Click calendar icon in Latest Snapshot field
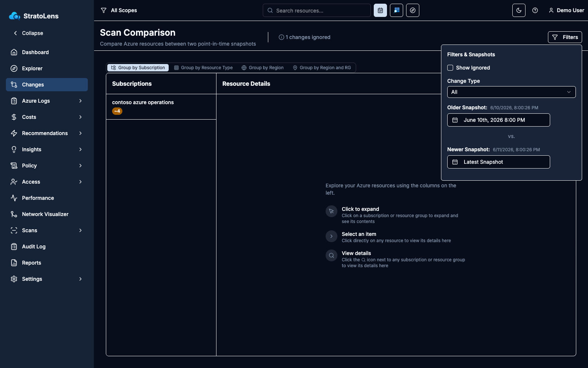Viewport: 588px width, 368px height. 455,162
